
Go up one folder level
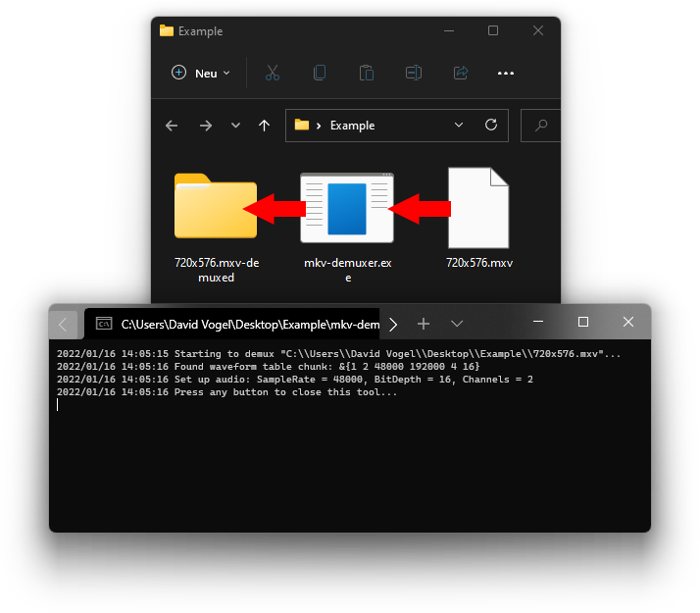tap(265, 126)
